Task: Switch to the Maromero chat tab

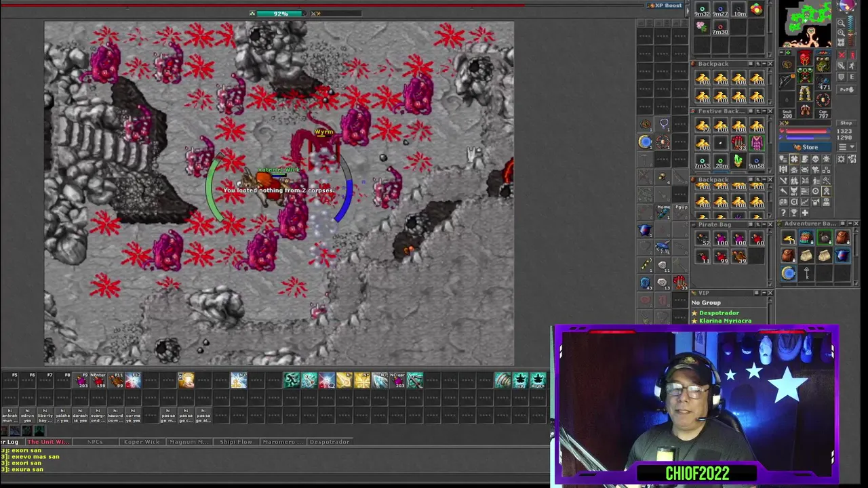Action: (282, 442)
